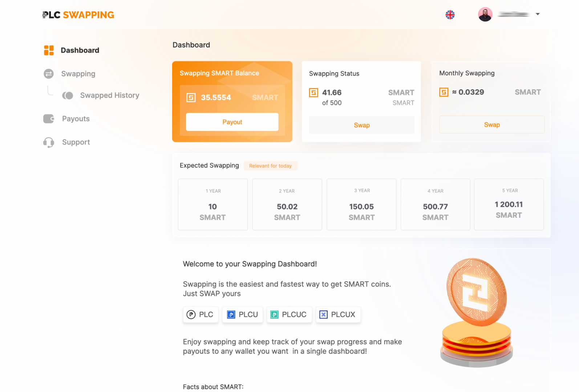Switch language via the UK flag icon
Image resolution: width=579 pixels, height=392 pixels.
coord(450,15)
